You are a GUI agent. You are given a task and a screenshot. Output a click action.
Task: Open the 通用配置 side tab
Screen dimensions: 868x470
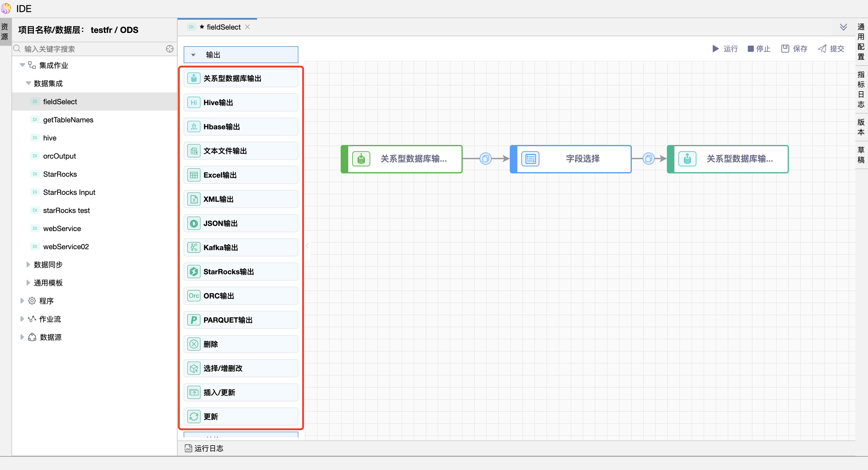pyautogui.click(x=860, y=41)
